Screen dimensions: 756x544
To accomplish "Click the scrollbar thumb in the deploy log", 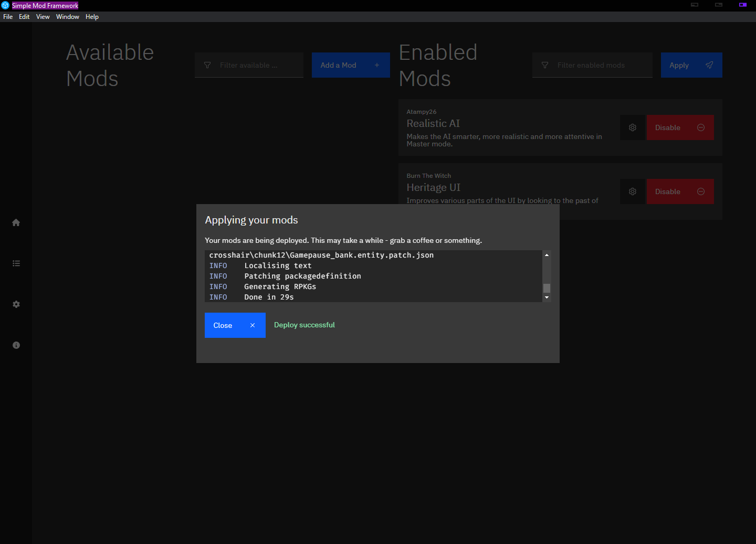I will pos(547,288).
